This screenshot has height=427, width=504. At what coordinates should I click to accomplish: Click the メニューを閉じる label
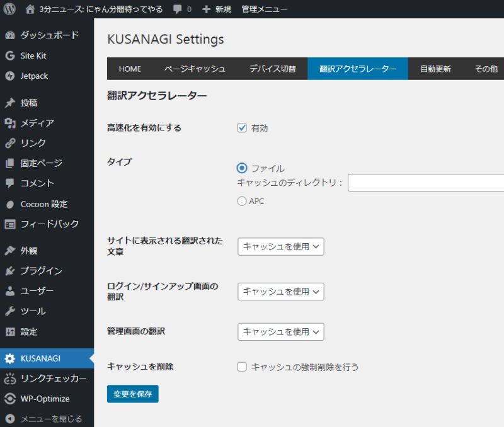52,419
